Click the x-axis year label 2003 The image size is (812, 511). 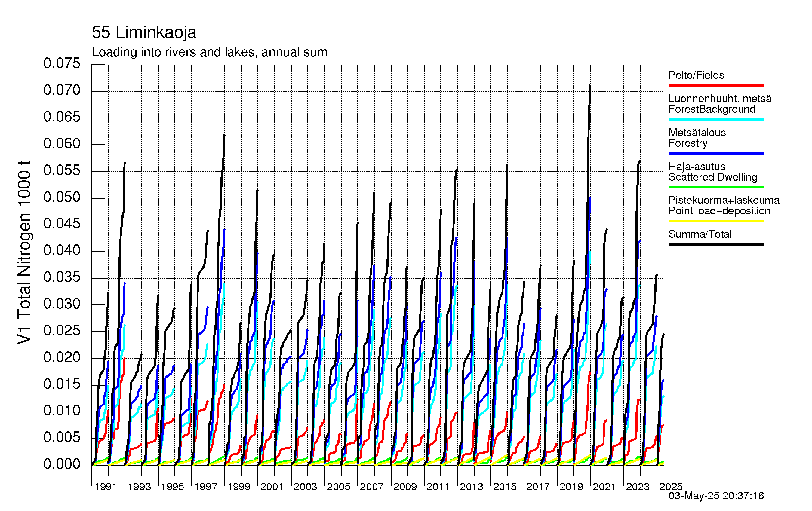305,487
